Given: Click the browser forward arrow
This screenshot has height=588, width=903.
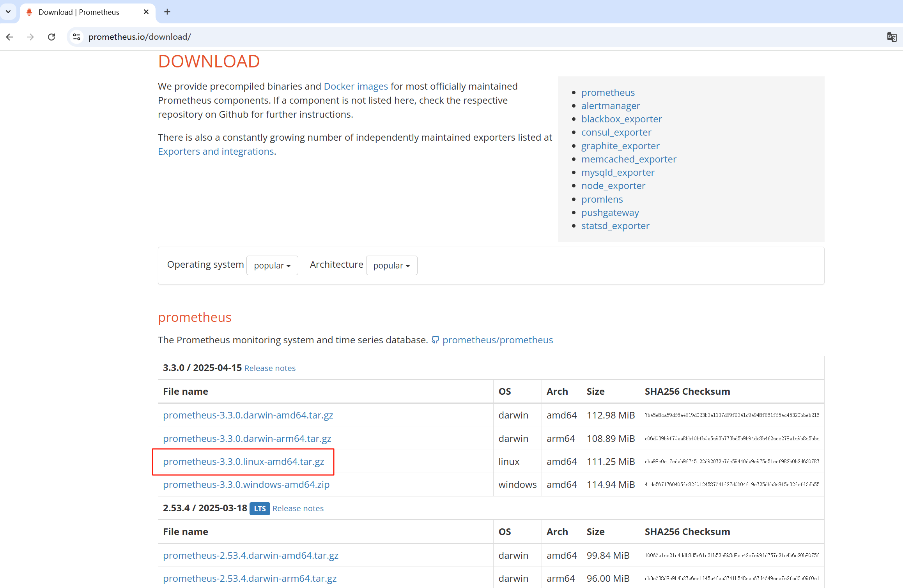Looking at the screenshot, I should point(30,37).
